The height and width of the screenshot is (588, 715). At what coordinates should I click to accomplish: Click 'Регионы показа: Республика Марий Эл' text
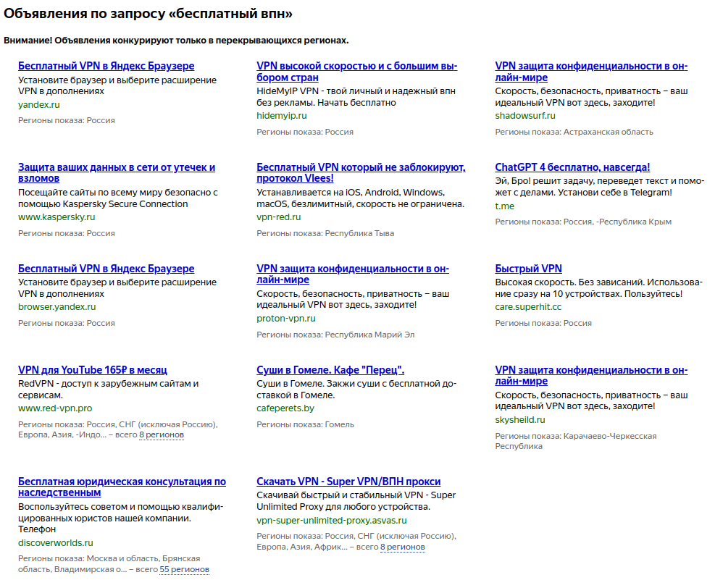click(335, 335)
